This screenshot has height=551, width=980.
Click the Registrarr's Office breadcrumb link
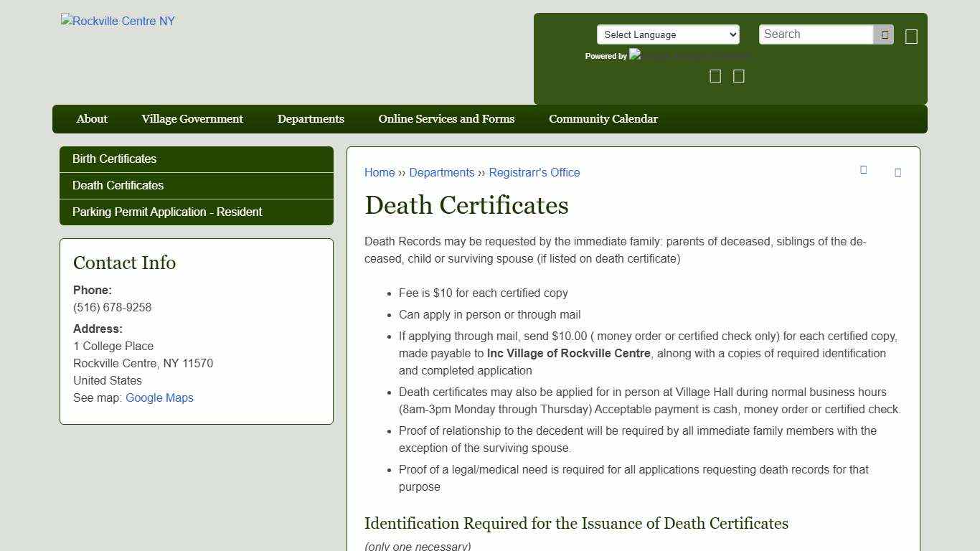pyautogui.click(x=534, y=172)
